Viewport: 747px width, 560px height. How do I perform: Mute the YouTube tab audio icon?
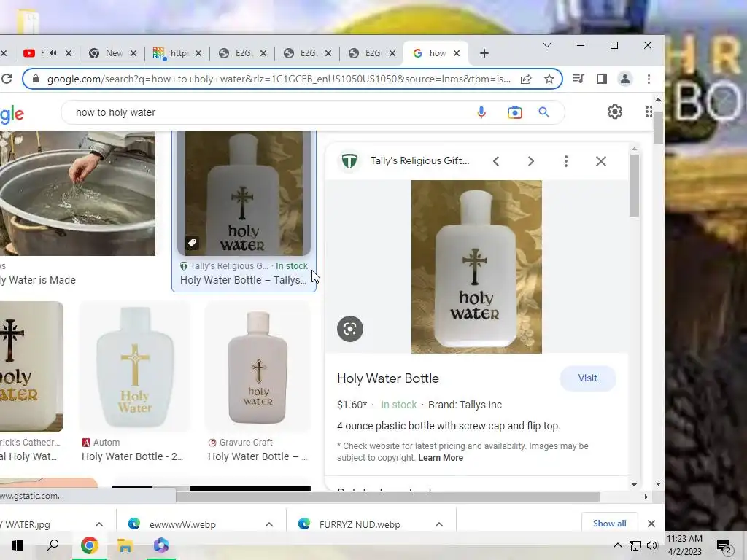coord(53,52)
